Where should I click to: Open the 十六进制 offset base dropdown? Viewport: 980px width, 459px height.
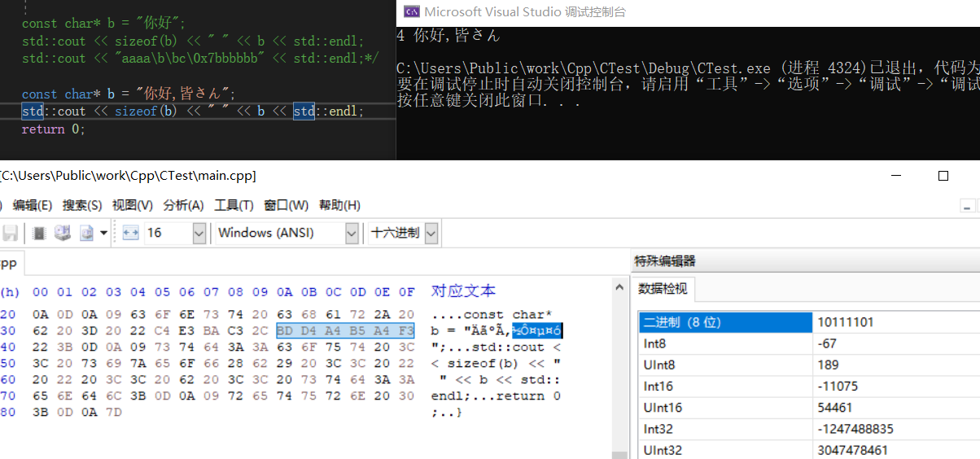(x=431, y=234)
